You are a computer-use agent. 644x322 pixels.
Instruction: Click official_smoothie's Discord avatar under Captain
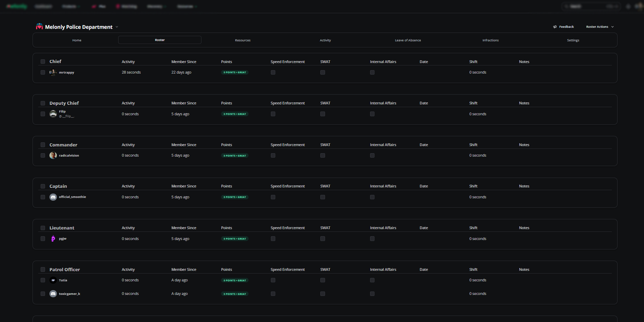point(53,197)
